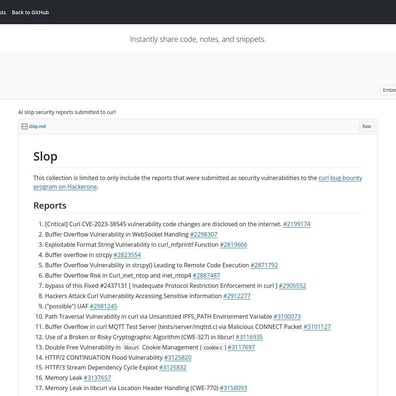Click the Slop heading
The width and height of the screenshot is (396, 396).
(45, 156)
